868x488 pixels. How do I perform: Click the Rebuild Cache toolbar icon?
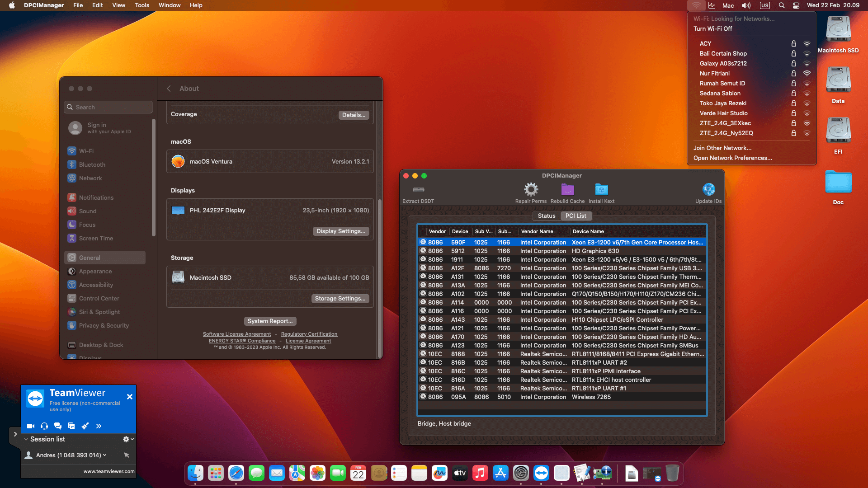(x=567, y=189)
